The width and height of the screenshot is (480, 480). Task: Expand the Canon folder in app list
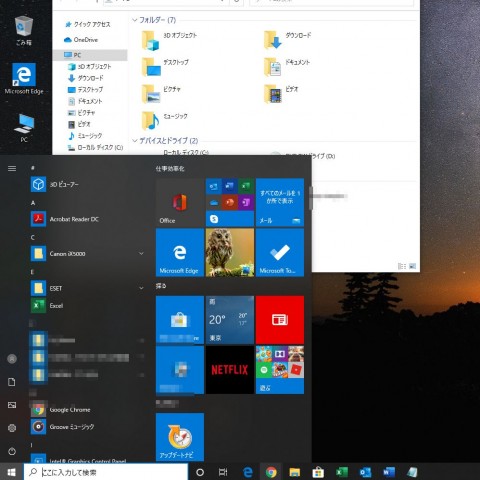pos(141,254)
